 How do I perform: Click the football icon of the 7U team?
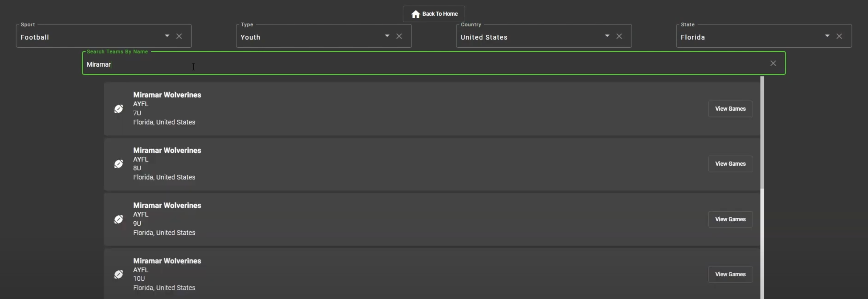119,109
